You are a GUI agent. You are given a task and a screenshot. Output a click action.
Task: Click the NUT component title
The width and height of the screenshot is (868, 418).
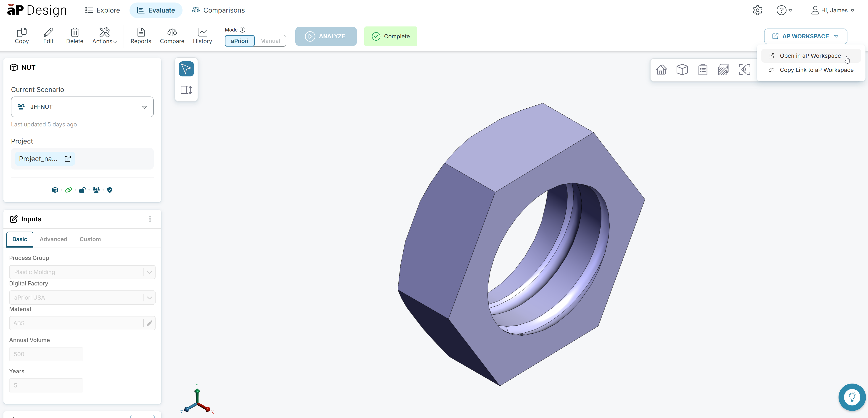coord(28,68)
